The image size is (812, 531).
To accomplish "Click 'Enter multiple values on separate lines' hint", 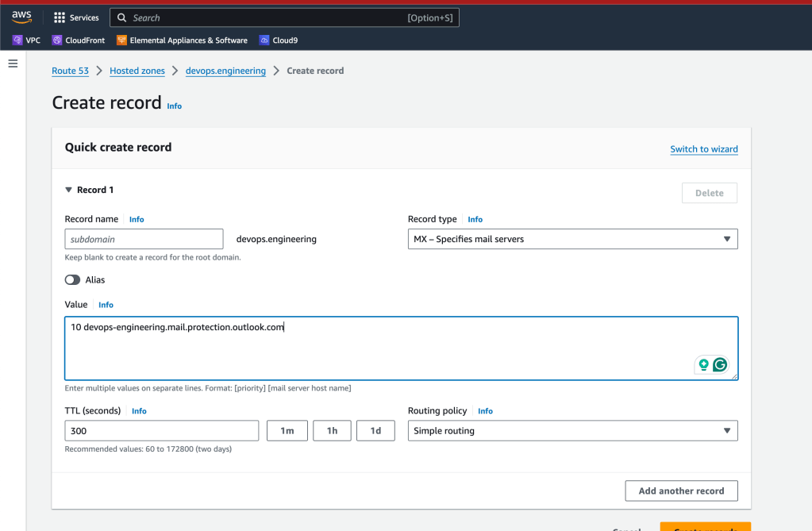I will [x=208, y=388].
